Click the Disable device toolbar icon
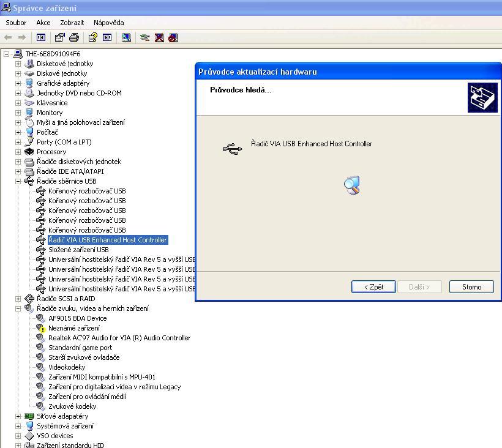Image resolution: width=502 pixels, height=448 pixels. click(x=173, y=38)
